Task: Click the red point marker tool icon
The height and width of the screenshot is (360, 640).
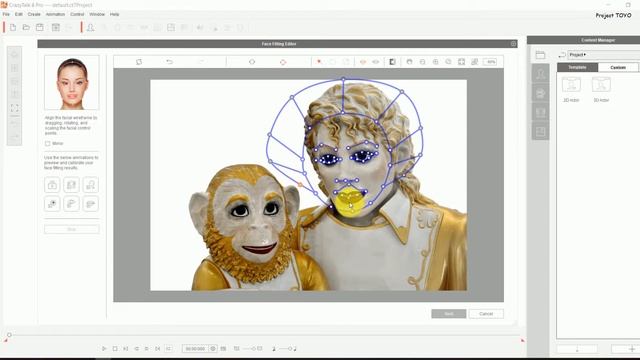Action: click(x=319, y=62)
